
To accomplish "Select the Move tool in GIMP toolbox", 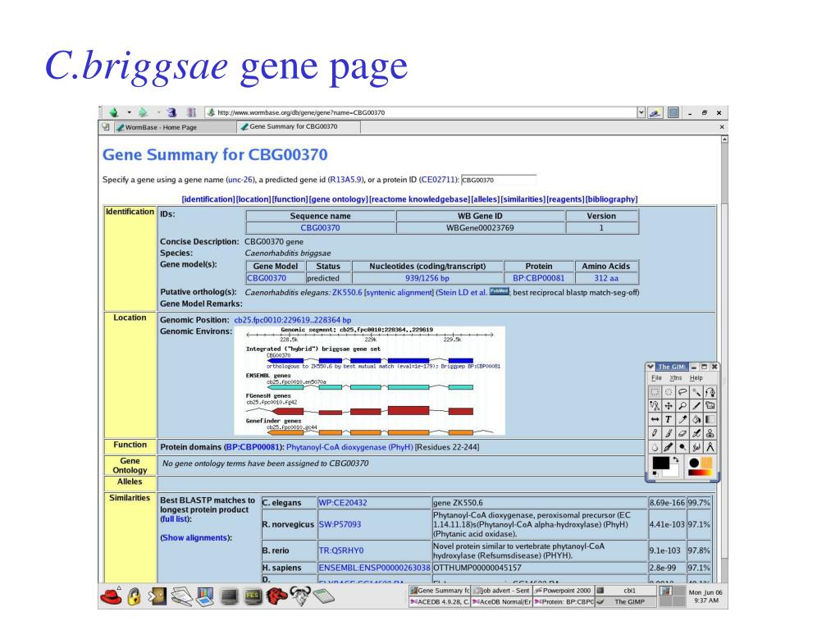I will [669, 405].
